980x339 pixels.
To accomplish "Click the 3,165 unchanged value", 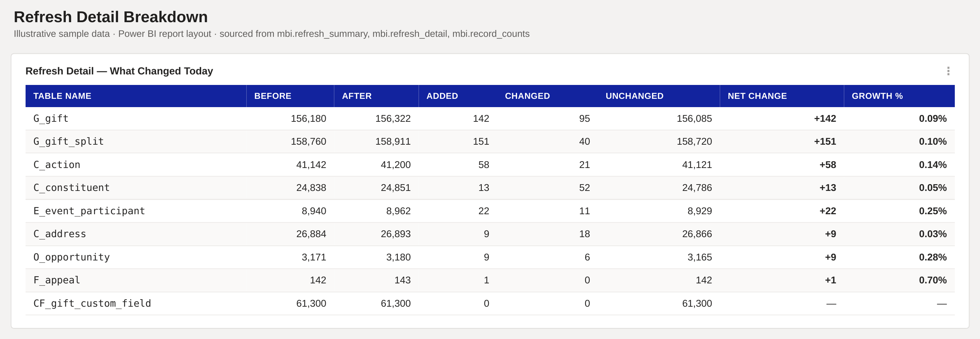I will point(699,257).
